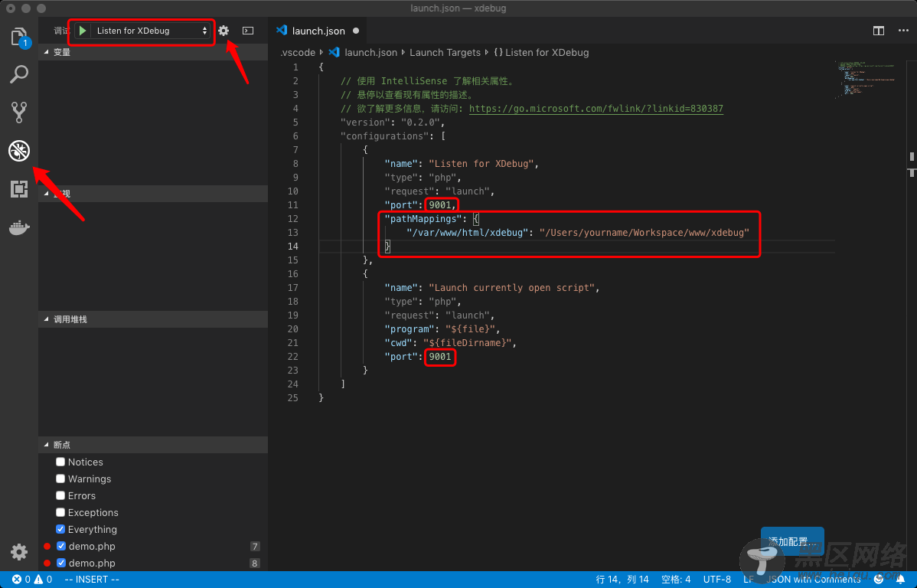Toggle the Exceptions breakpoint checkbox
917x588 pixels.
[60, 512]
